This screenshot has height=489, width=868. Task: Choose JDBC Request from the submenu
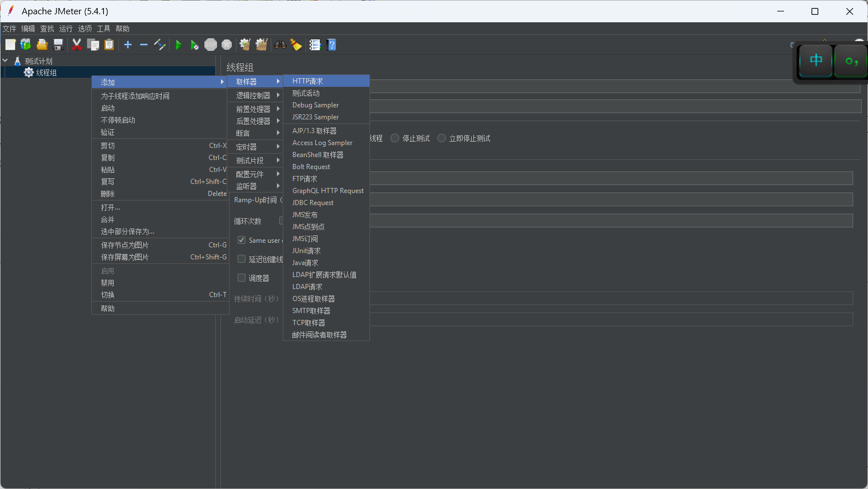(x=326, y=203)
